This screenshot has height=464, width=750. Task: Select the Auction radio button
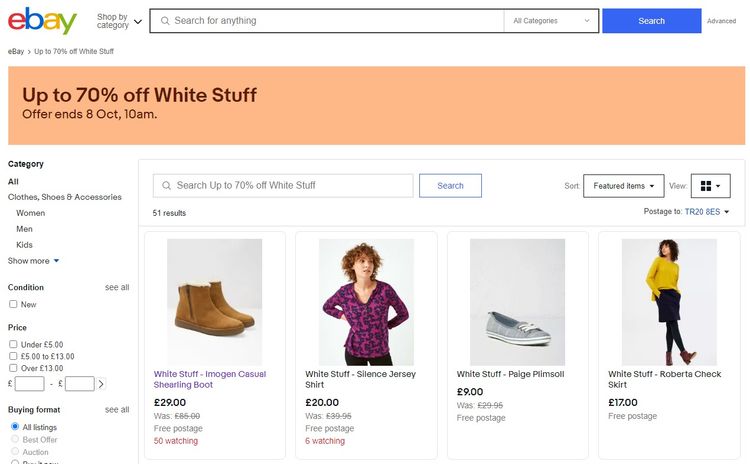[15, 452]
